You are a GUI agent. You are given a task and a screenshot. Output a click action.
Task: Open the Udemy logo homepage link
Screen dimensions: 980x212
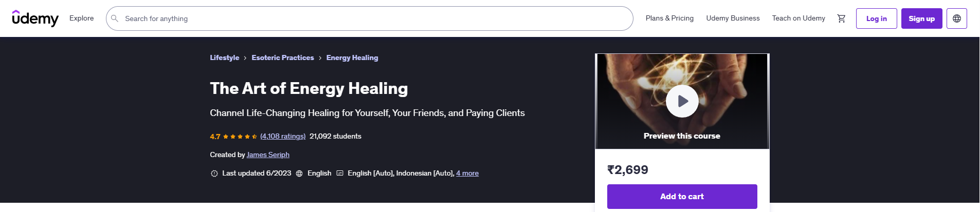coord(35,18)
